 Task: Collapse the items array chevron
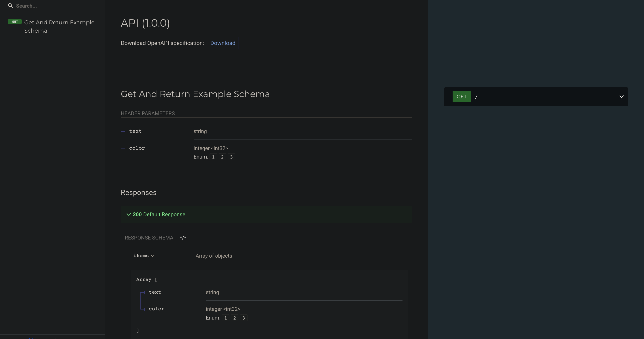point(153,256)
